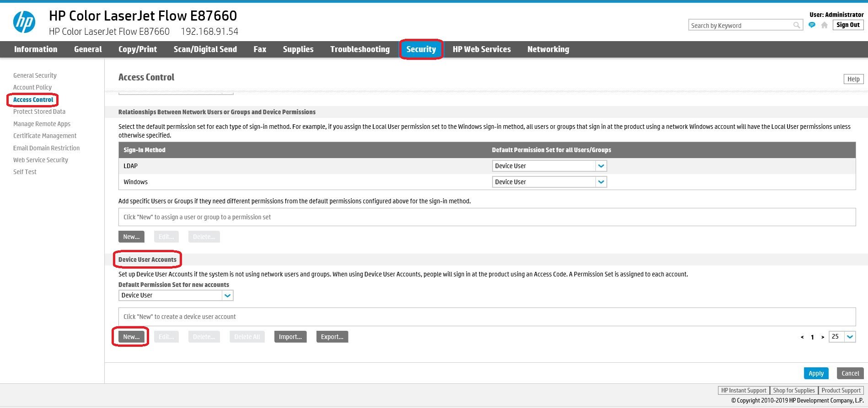The width and height of the screenshot is (868, 408).
Task: Click New under Device User Accounts
Action: click(131, 337)
